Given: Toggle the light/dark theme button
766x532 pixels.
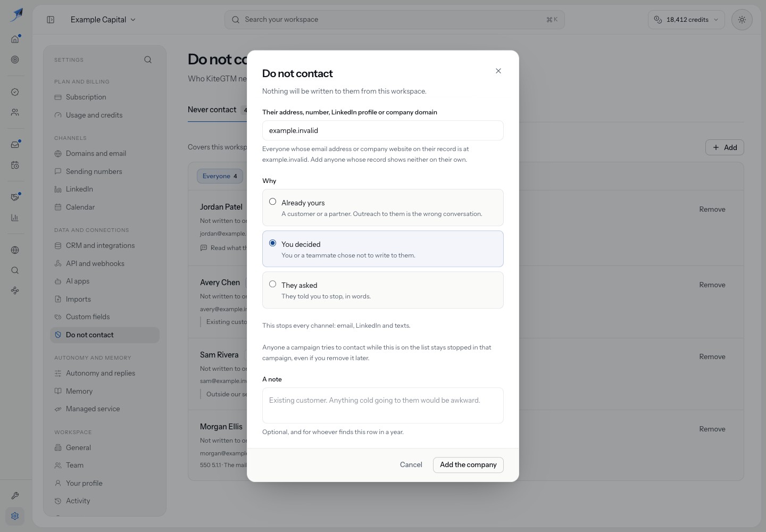Looking at the screenshot, I should [x=742, y=20].
